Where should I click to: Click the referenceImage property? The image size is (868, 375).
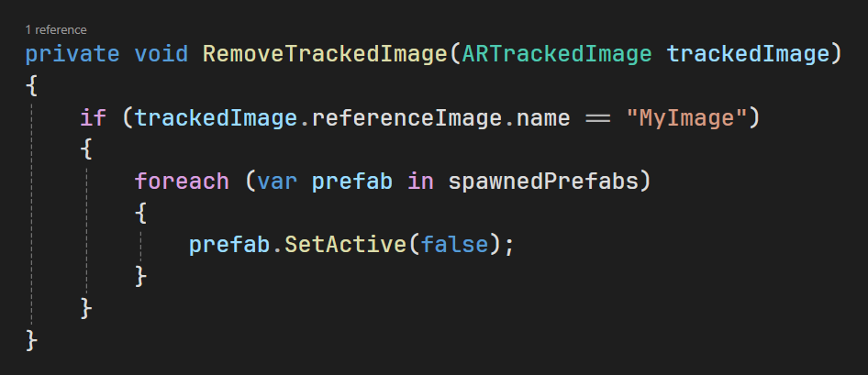[406, 117]
